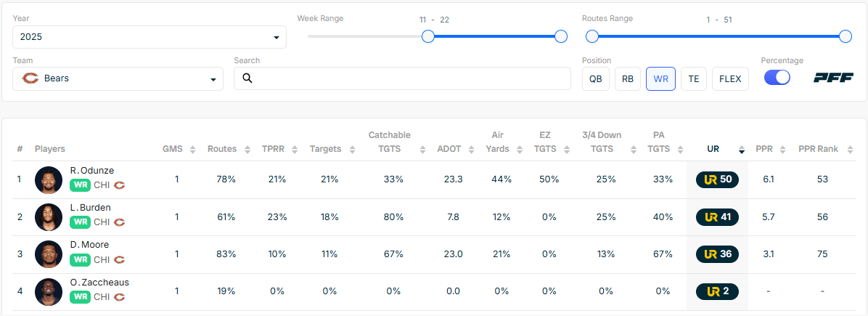Click the Routes column sort arrows
The width and height of the screenshot is (868, 316).
pyautogui.click(x=246, y=150)
